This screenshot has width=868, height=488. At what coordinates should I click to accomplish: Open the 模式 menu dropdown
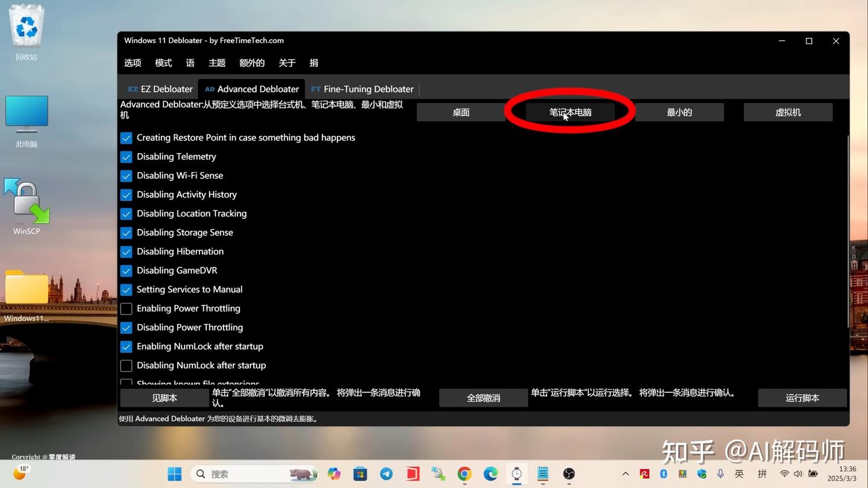tap(163, 63)
